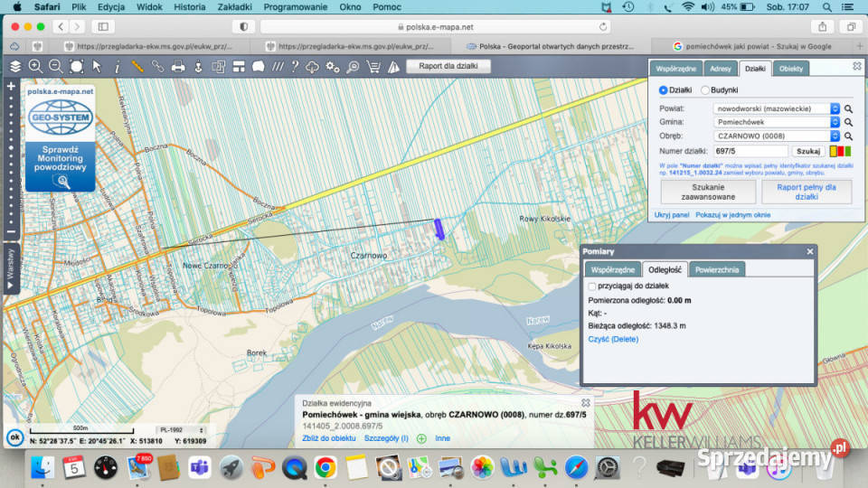Select the Budynki radio button
The image size is (868, 488).
705,90
